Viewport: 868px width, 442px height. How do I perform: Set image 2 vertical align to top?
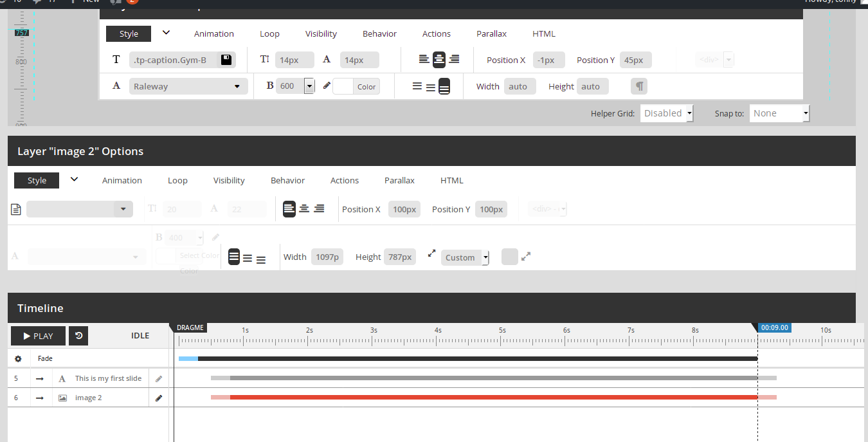[234, 257]
